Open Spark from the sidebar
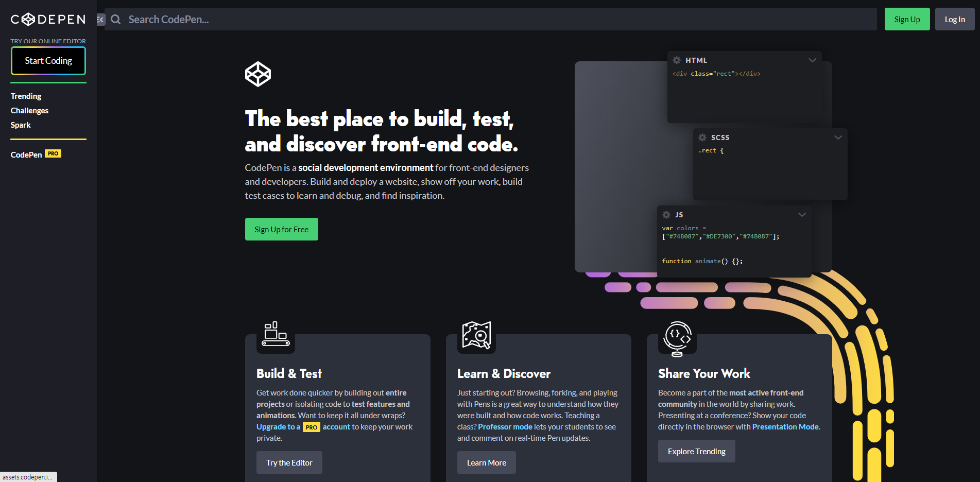The width and height of the screenshot is (980, 482). 21,125
